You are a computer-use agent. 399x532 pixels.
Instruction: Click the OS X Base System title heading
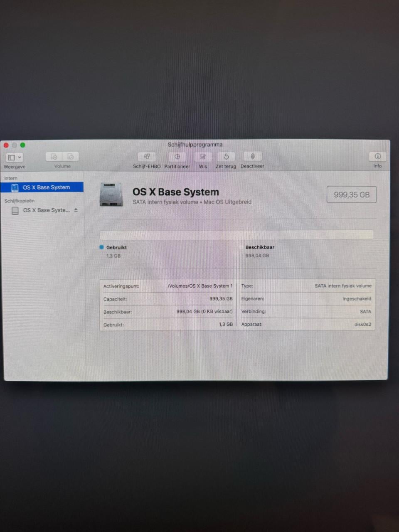pos(176,192)
